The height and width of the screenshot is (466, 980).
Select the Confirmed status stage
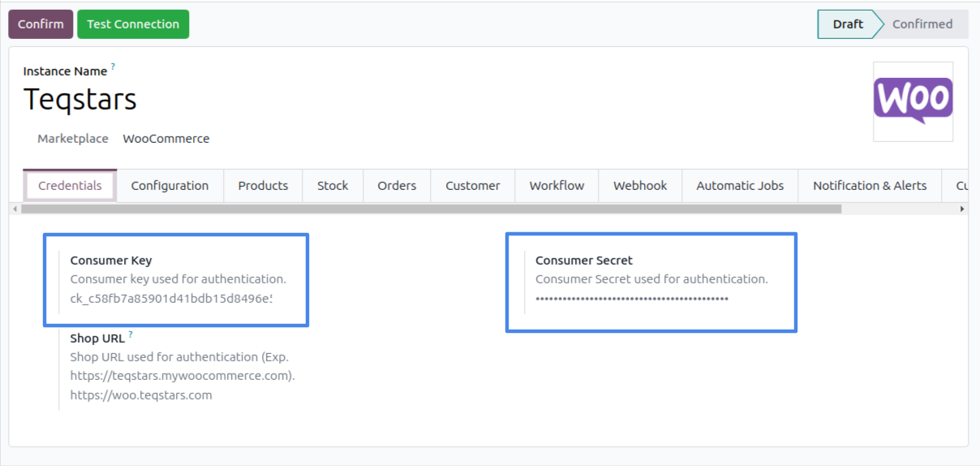pyautogui.click(x=922, y=24)
